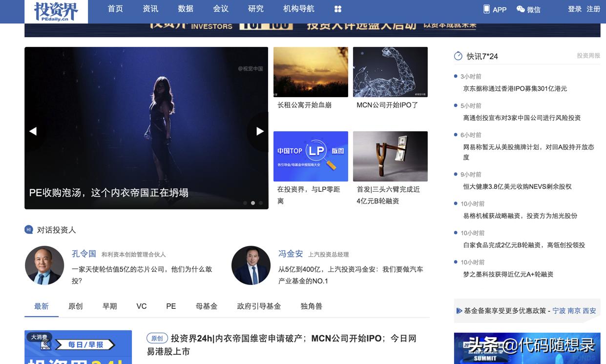Viewport: 606px width, 364px height.
Task: Go back using the carousel left arrow
Action: (x=33, y=131)
